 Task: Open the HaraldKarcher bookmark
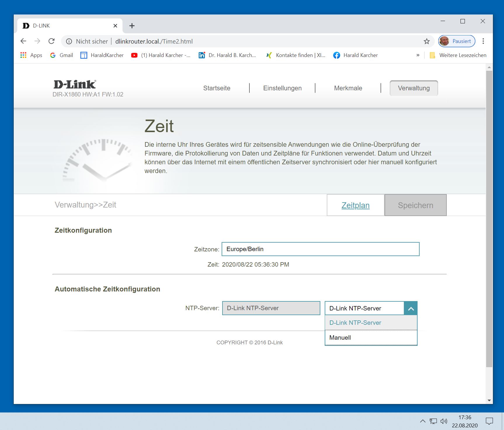(x=102, y=55)
